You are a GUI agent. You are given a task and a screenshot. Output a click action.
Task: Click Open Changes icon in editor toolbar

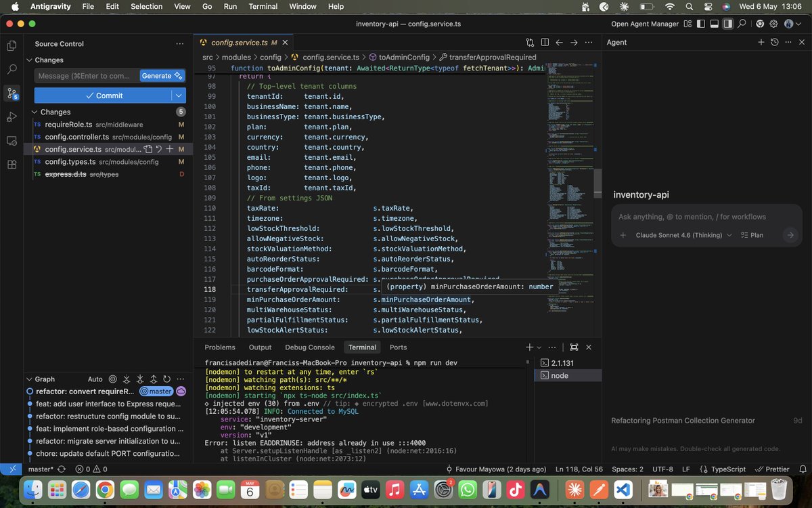click(x=530, y=42)
